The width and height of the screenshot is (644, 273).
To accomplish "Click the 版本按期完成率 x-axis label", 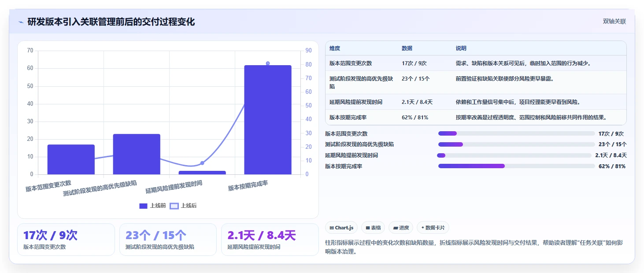I will coord(248,186).
